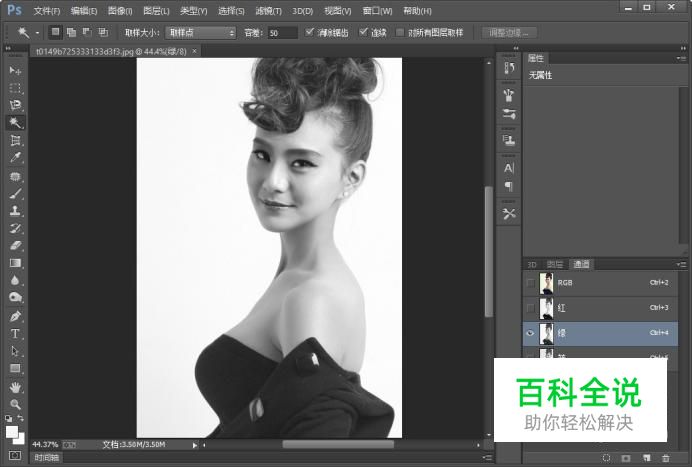Image resolution: width=692 pixels, height=467 pixels.
Task: Select the Brush tool
Action: (15, 193)
